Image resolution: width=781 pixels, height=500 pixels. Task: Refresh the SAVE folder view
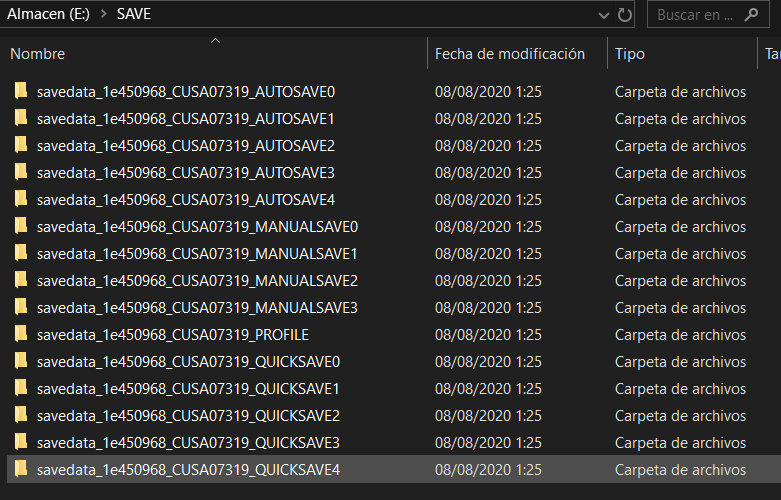coord(625,15)
